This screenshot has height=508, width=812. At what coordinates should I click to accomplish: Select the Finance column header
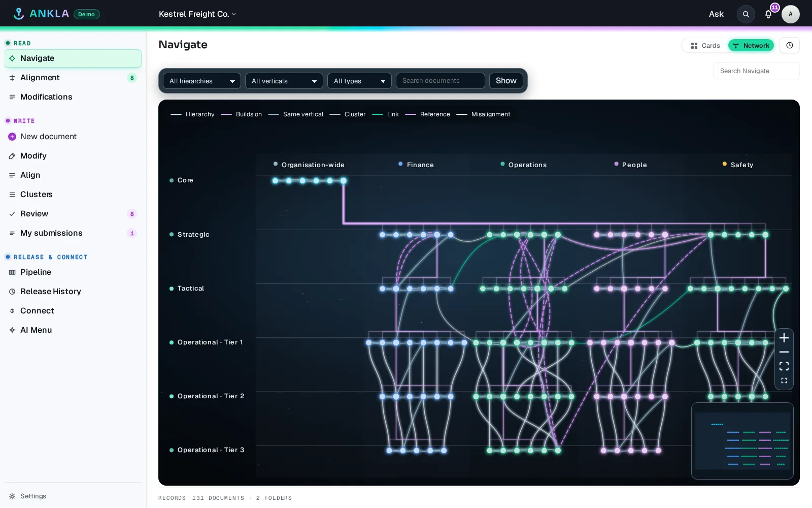pos(416,165)
